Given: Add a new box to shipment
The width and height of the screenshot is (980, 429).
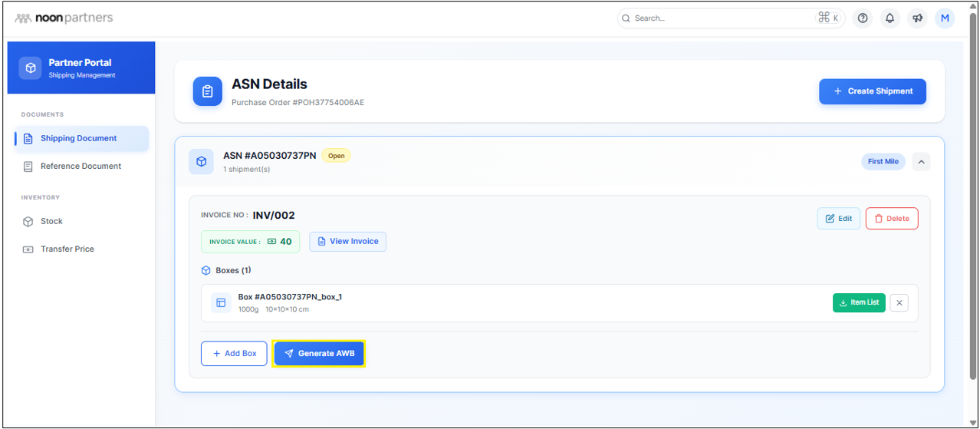Looking at the screenshot, I should (234, 354).
